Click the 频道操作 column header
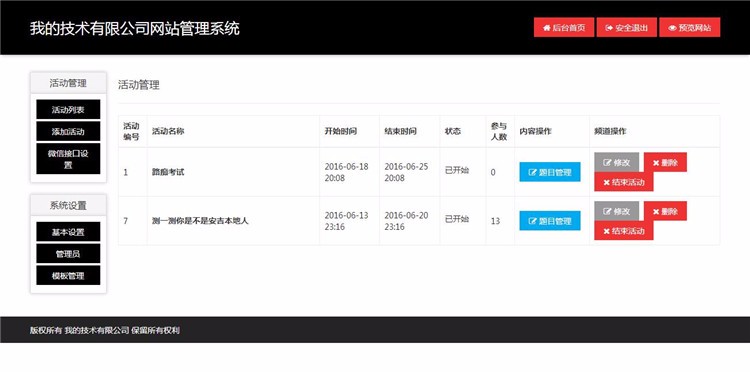This screenshot has width=750, height=372. [610, 131]
